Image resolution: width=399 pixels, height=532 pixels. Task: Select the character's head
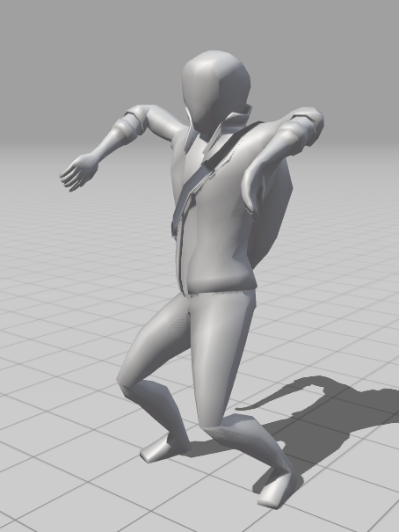(215, 90)
